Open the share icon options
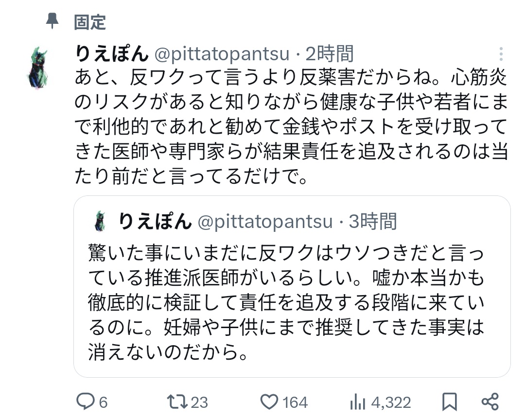The width and height of the screenshot is (525, 420). (x=490, y=402)
